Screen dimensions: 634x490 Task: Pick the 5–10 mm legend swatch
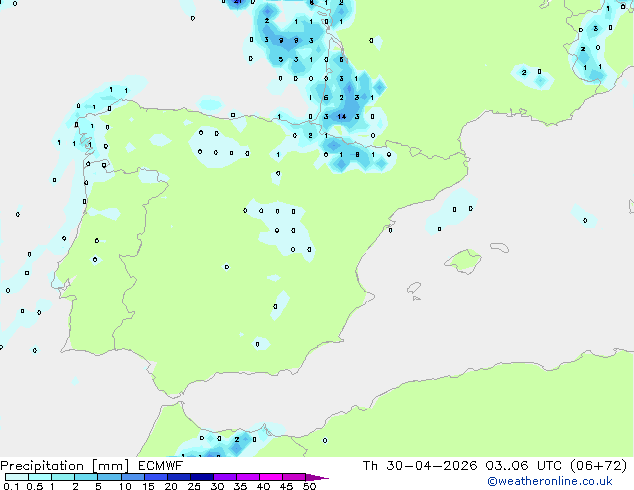click(x=109, y=477)
